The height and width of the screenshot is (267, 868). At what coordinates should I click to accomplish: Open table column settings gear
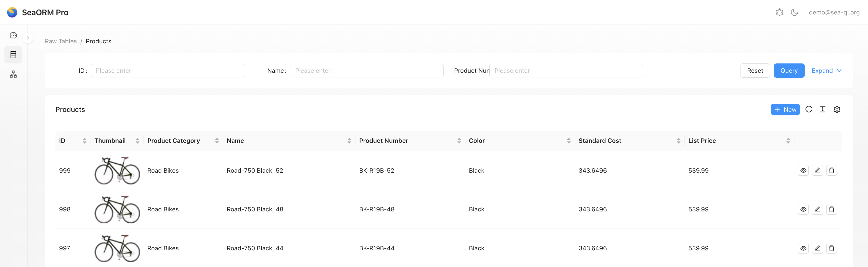tap(837, 109)
